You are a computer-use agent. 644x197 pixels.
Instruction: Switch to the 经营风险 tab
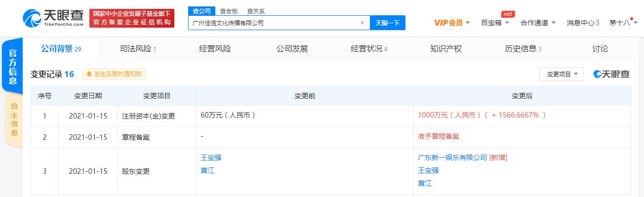pos(215,48)
